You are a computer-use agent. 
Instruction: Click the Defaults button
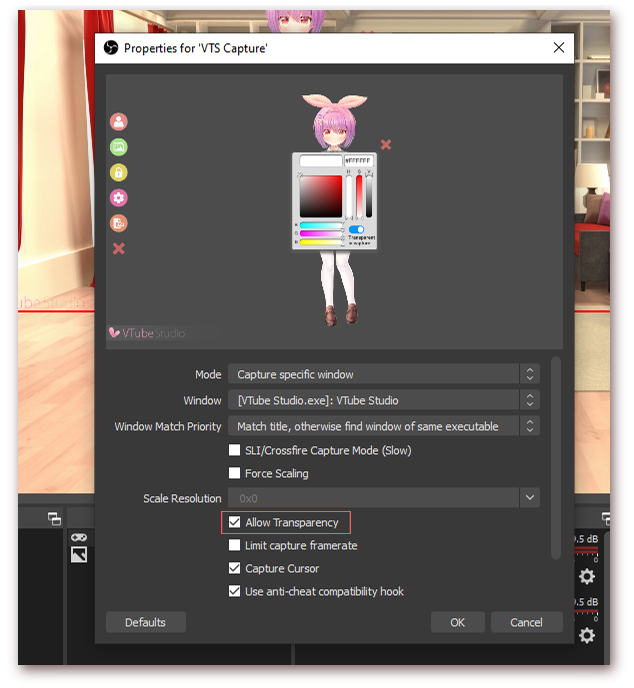(x=146, y=622)
